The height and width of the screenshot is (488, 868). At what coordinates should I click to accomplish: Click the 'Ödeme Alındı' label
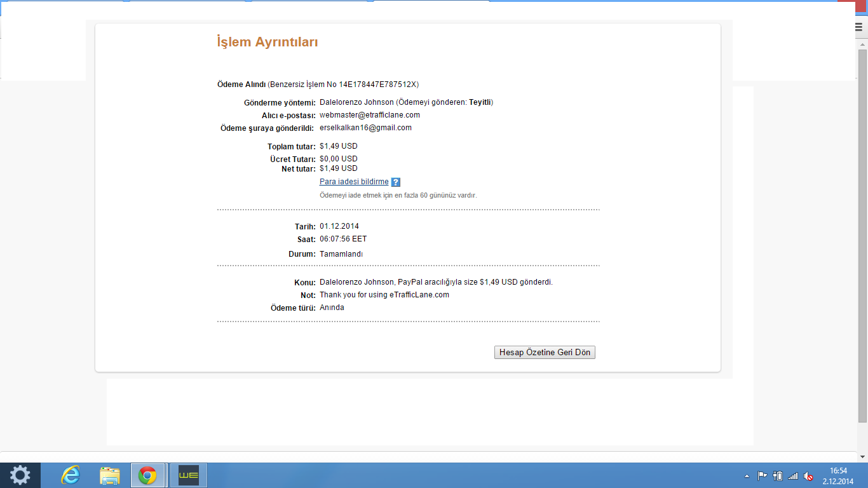coord(241,85)
